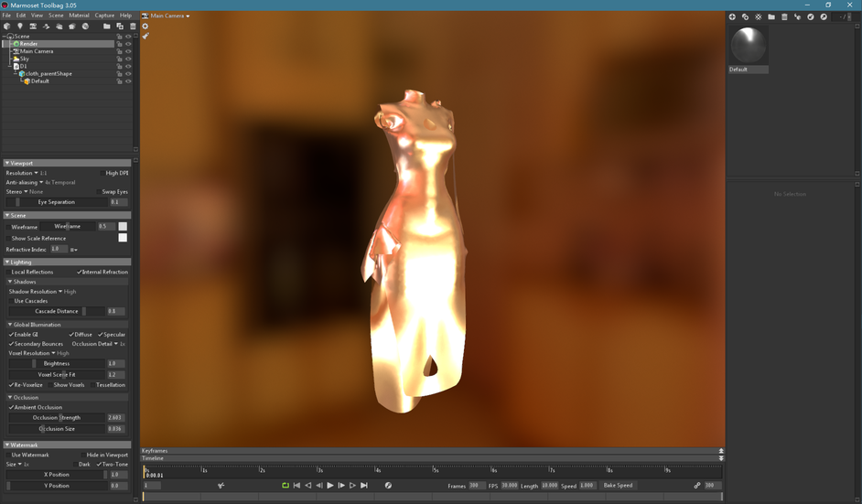The width and height of the screenshot is (862, 504).
Task: Click the snowflake material presets icon
Action: pyautogui.click(x=758, y=17)
